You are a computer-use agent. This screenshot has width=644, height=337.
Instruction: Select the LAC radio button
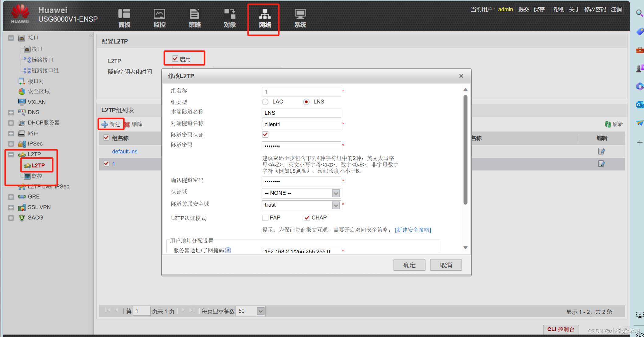click(265, 102)
